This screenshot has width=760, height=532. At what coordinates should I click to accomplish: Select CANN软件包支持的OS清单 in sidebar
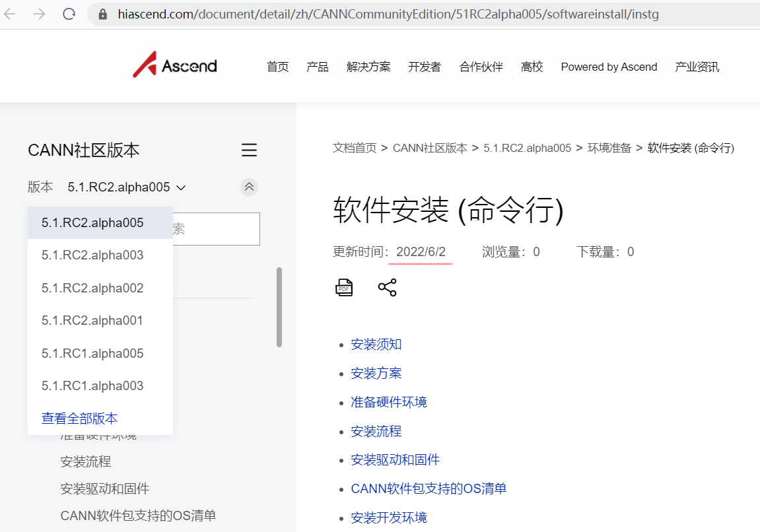pos(138,515)
